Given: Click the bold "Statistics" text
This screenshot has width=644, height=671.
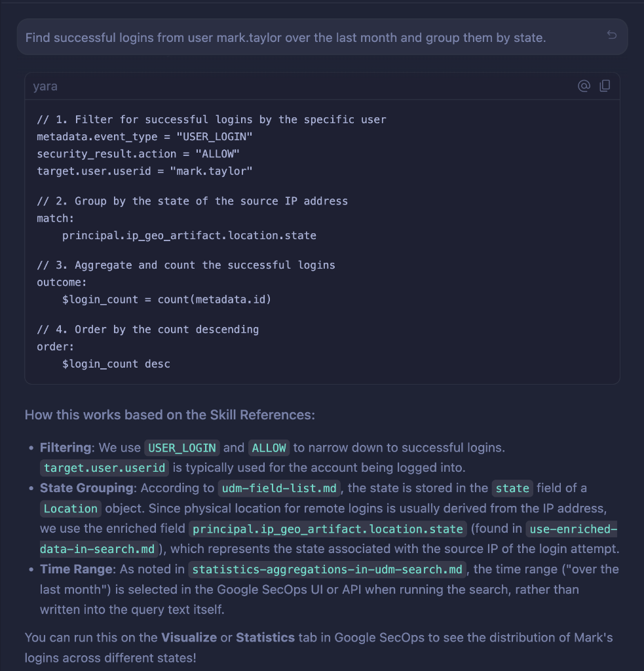Looking at the screenshot, I should tap(265, 638).
